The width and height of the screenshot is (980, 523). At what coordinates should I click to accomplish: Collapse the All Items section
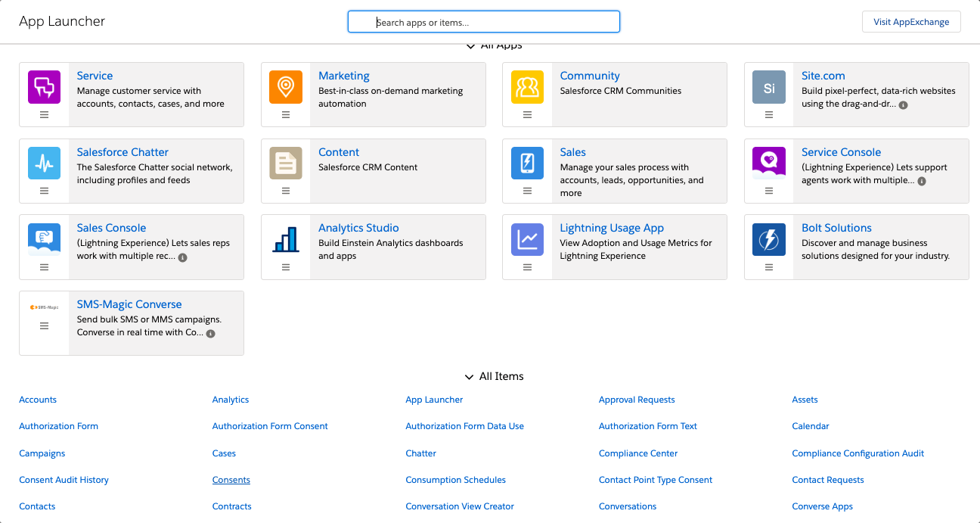pyautogui.click(x=470, y=376)
